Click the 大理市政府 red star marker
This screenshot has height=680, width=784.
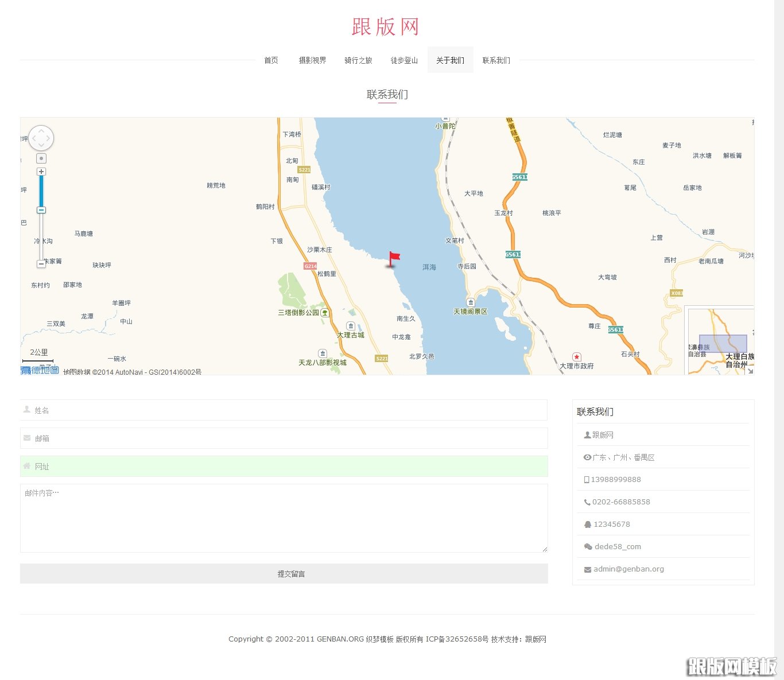click(577, 357)
